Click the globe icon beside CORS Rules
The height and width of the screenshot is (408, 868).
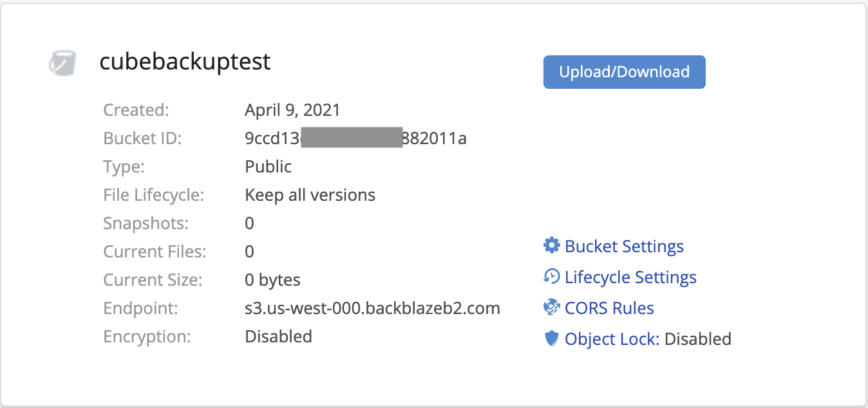[551, 307]
